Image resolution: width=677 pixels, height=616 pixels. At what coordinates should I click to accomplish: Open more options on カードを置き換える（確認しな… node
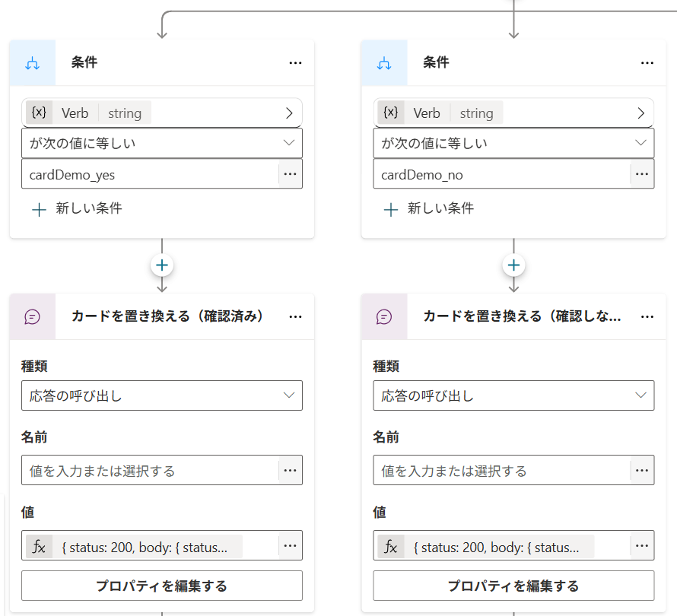tap(647, 317)
